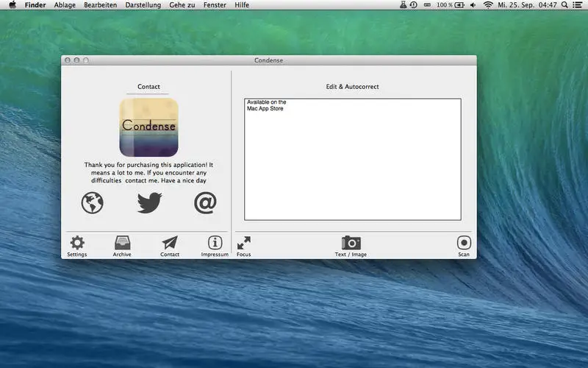
Task: Open Spotlight search magnifier icon
Action: tap(564, 5)
